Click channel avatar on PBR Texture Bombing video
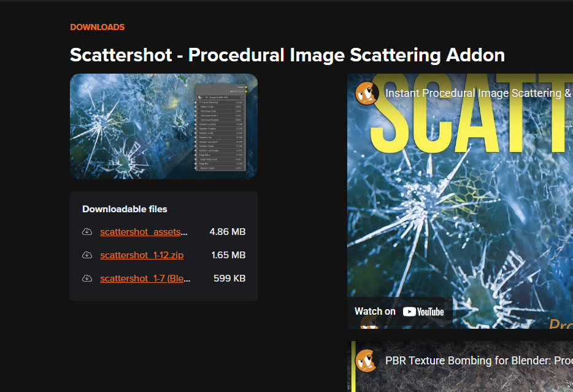573x392 pixels. click(x=366, y=361)
